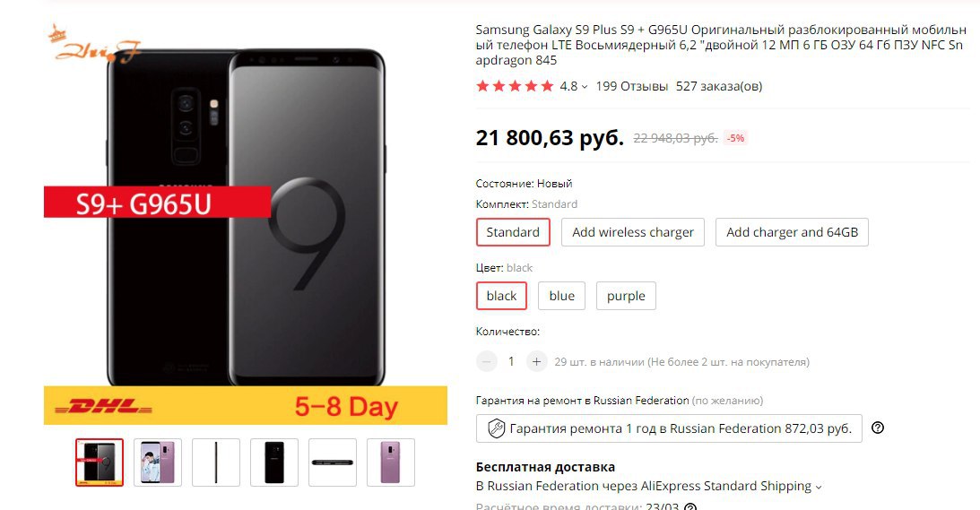
Task: Select the blue color option
Action: pyautogui.click(x=562, y=296)
